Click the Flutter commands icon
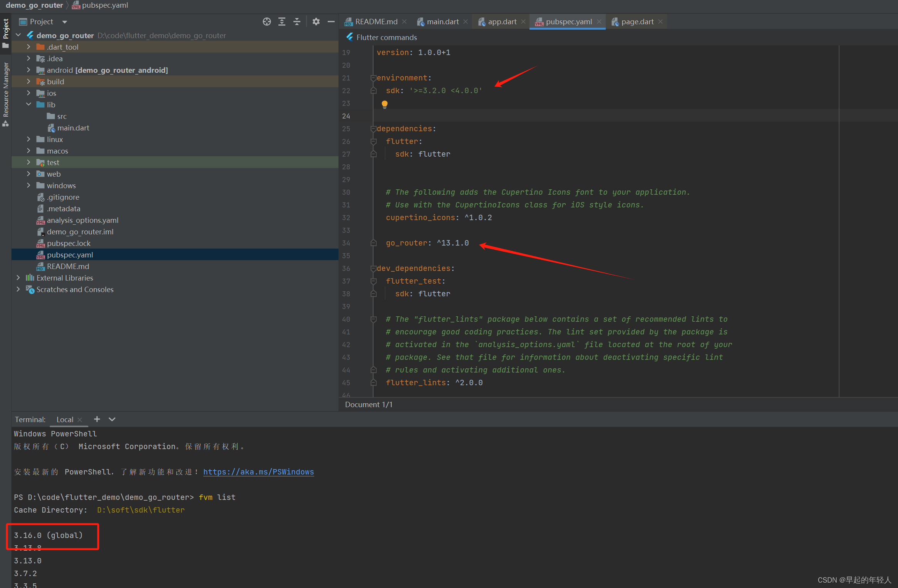The height and width of the screenshot is (588, 898). click(x=348, y=37)
